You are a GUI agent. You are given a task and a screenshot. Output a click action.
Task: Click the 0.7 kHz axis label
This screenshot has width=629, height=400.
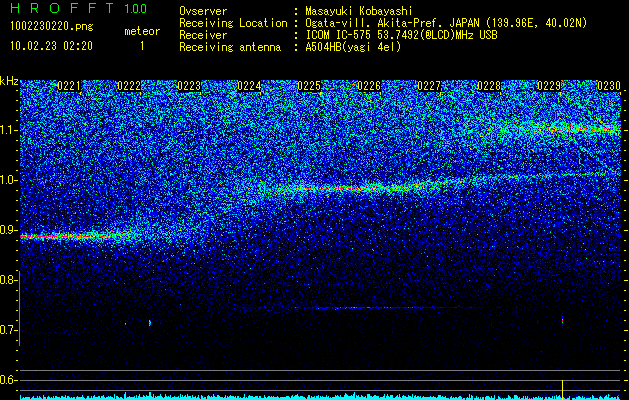9,330
